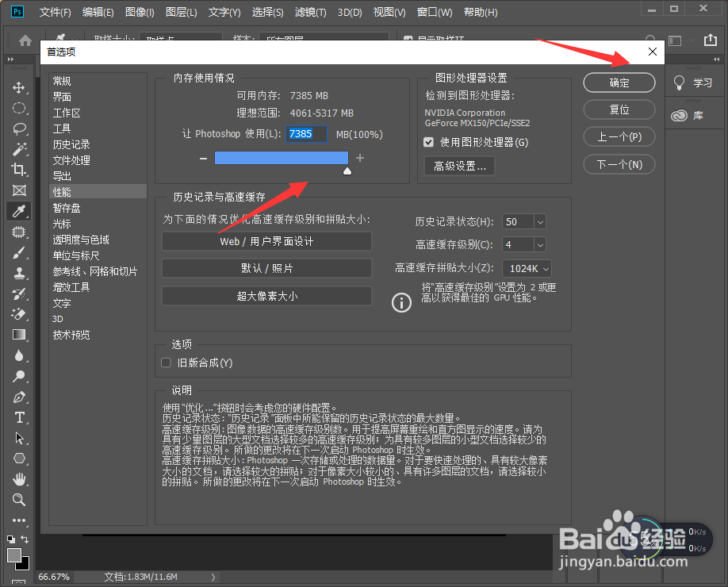This screenshot has height=587, width=728.
Task: Select the Brush tool
Action: [x=18, y=252]
